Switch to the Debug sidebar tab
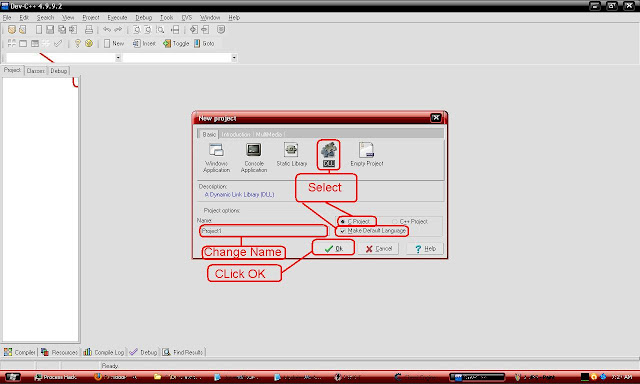 click(59, 71)
